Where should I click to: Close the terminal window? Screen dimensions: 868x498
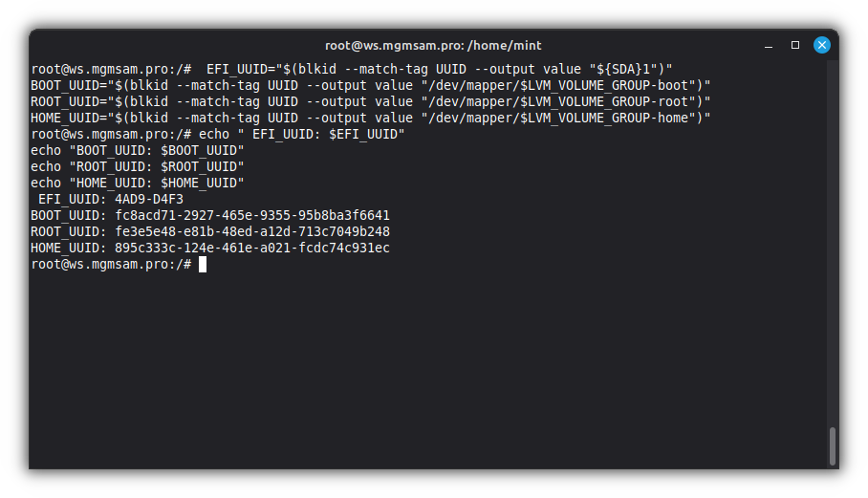(x=821, y=45)
